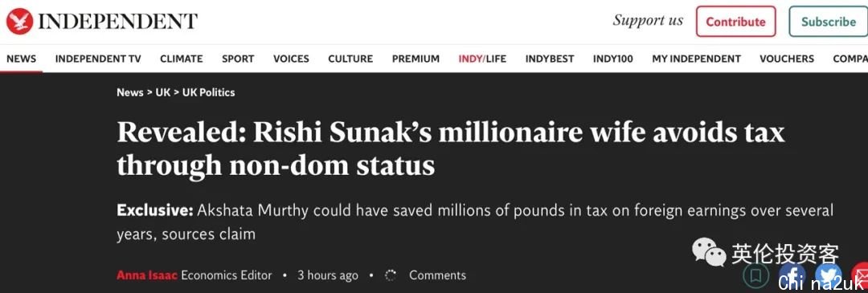This screenshot has height=293, width=868.
Task: Open the NEWS section tab
Action: click(x=21, y=59)
